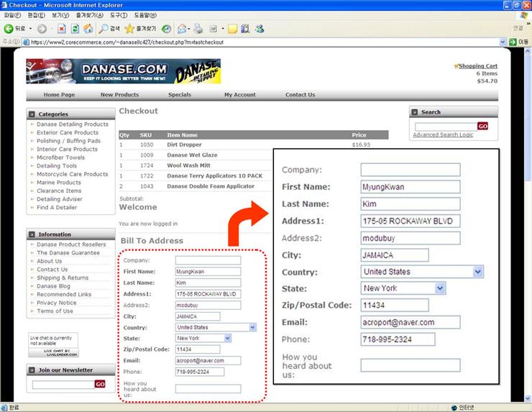This screenshot has height=412, width=532.
Task: Open Specials in the navigation bar
Action: click(x=180, y=95)
